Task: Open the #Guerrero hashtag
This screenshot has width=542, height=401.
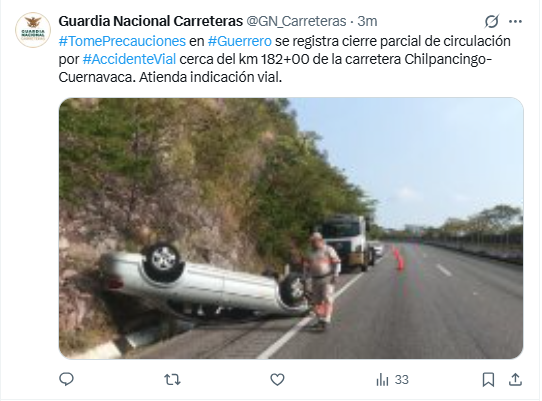Action: (x=240, y=41)
